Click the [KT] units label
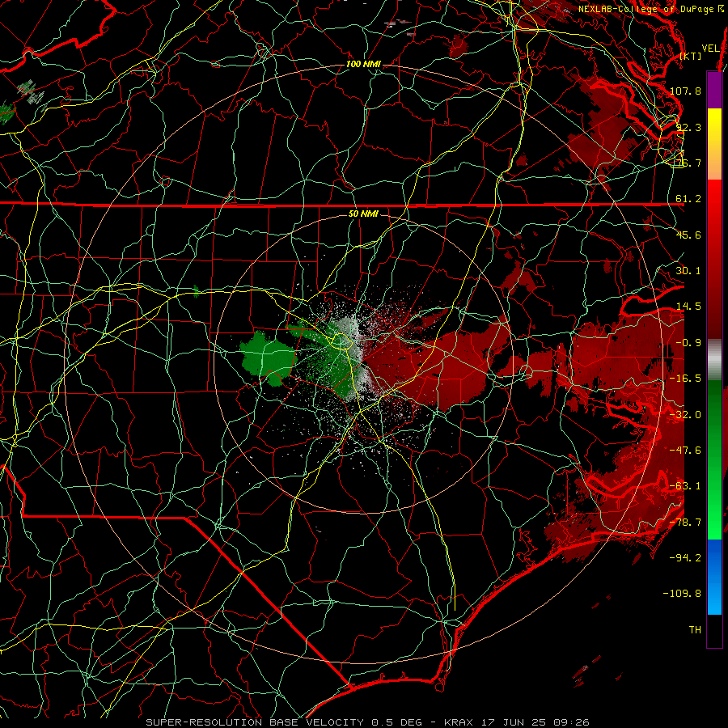 pos(691,56)
